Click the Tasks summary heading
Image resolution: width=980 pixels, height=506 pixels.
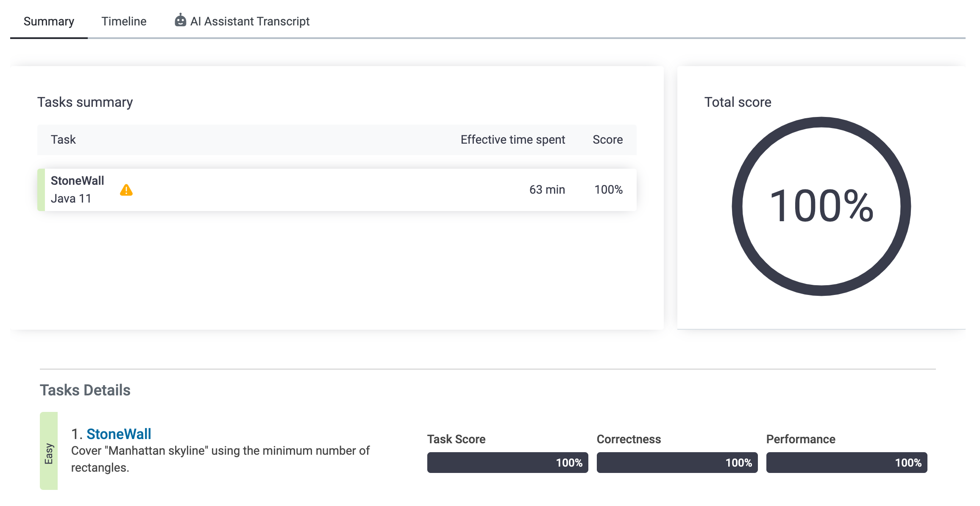pyautogui.click(x=85, y=102)
